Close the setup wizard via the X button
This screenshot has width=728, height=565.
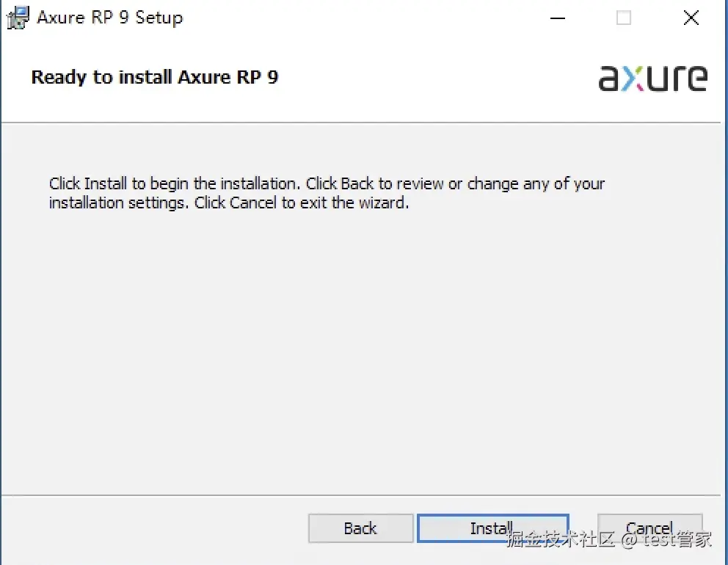pyautogui.click(x=691, y=18)
